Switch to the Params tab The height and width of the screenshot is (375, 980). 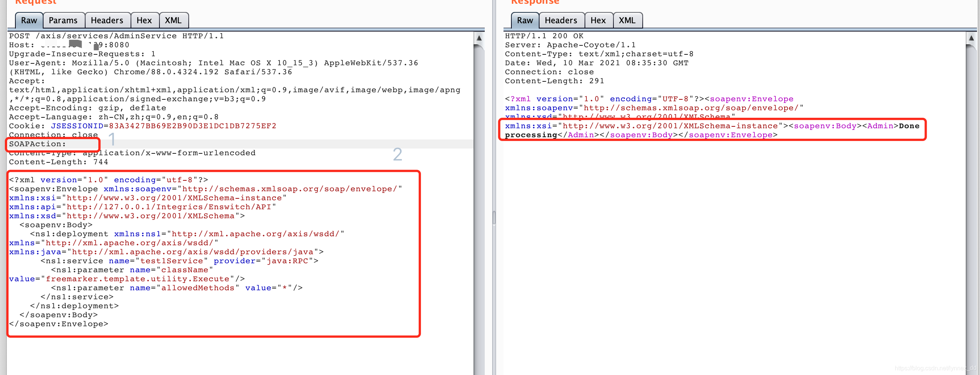(63, 20)
